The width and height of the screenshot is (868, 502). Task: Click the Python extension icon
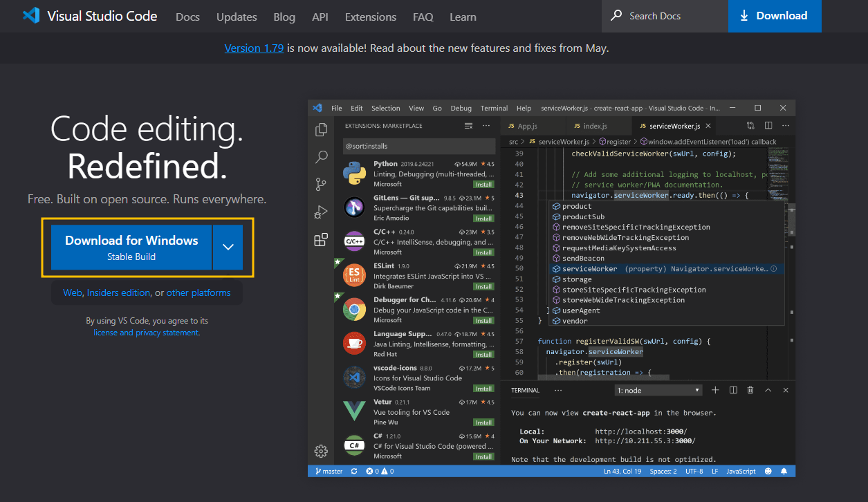[x=355, y=174]
